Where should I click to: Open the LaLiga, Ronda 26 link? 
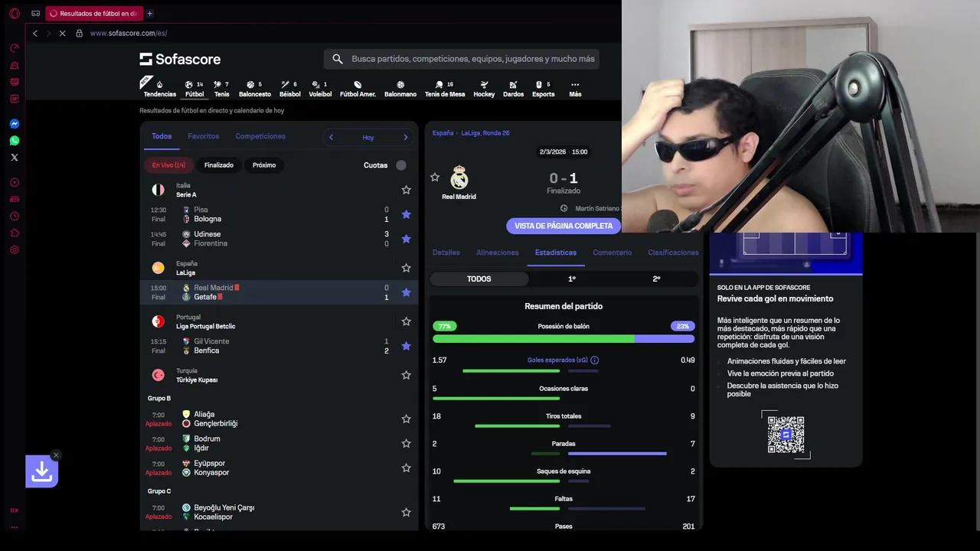coord(485,133)
